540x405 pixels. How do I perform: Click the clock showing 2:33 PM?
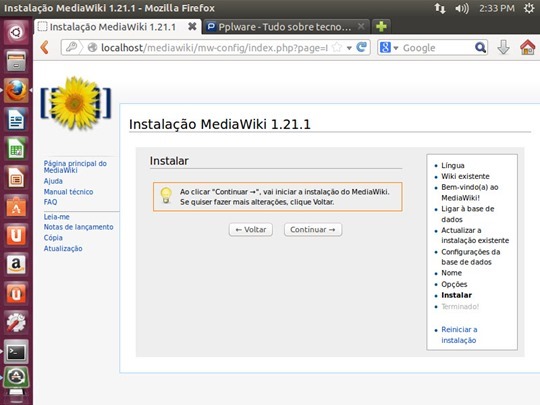click(497, 8)
